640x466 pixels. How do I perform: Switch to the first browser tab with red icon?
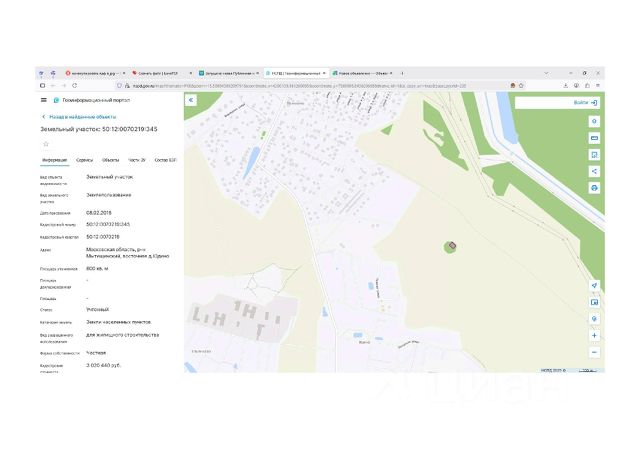(95, 73)
